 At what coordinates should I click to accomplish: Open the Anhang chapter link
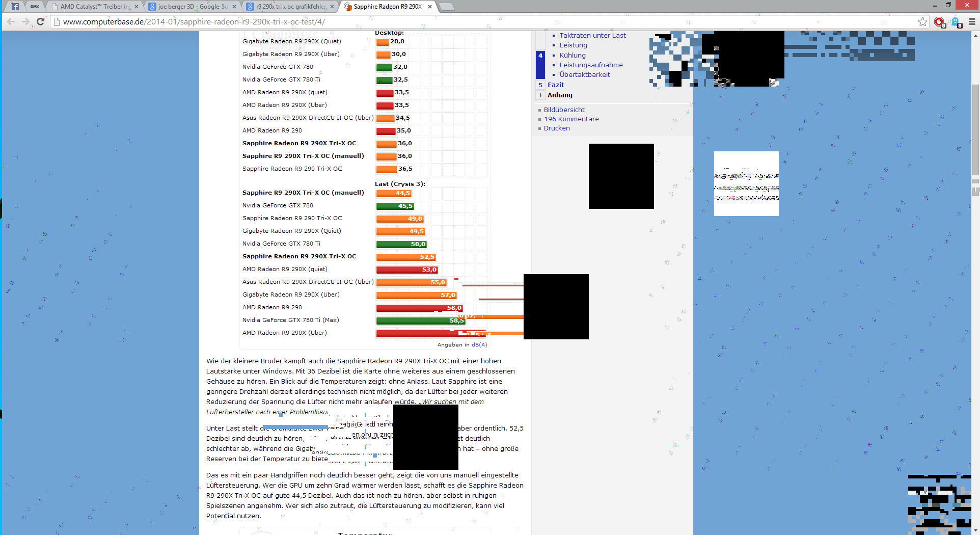pos(560,95)
